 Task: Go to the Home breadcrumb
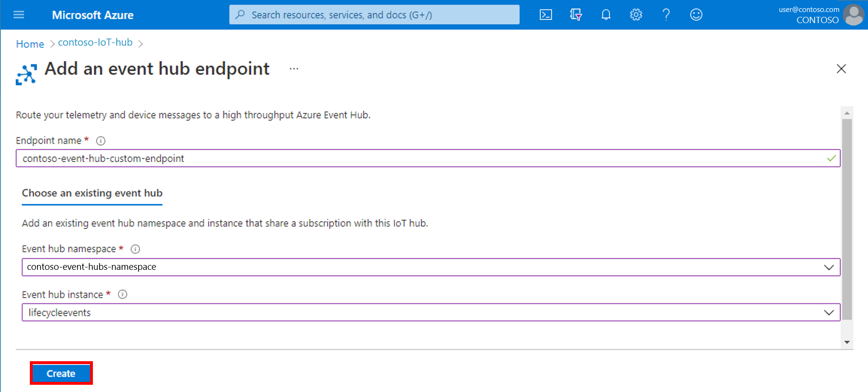coord(30,44)
